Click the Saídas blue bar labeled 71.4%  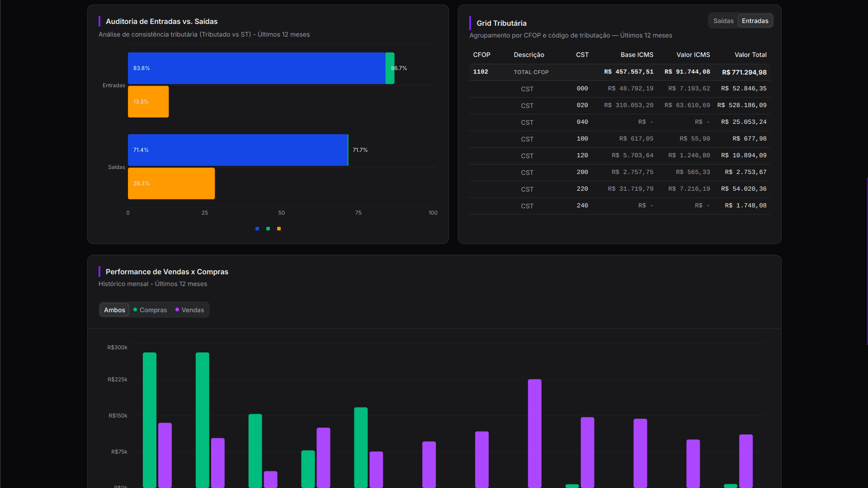237,150
